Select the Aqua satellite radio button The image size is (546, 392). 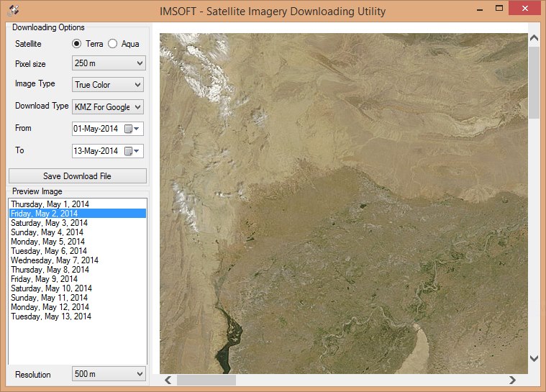coord(112,44)
